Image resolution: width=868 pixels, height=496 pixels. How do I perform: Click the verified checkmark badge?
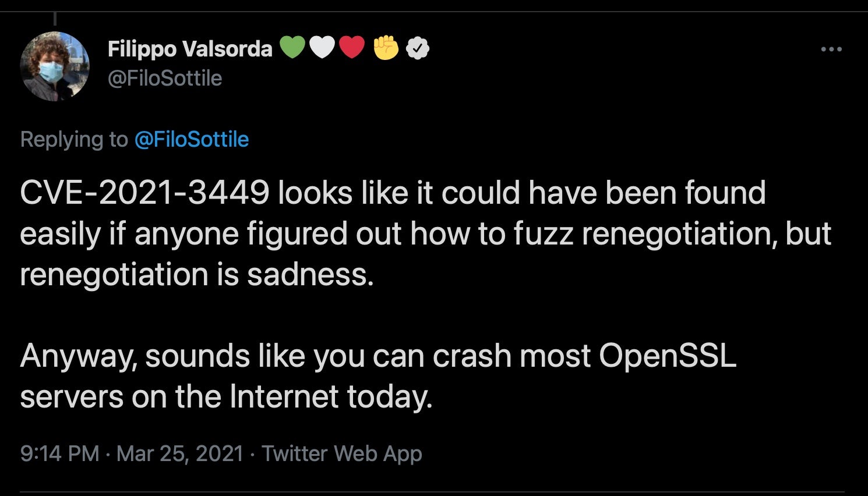coord(417,49)
